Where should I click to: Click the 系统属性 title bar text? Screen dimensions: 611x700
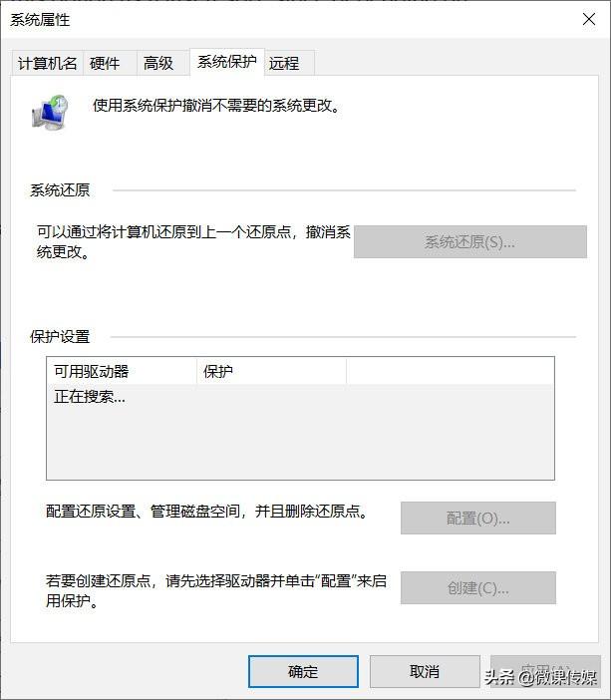(40, 19)
